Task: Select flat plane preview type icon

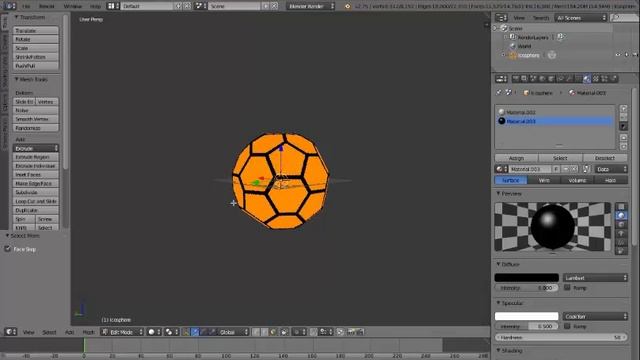Action: 621,207
